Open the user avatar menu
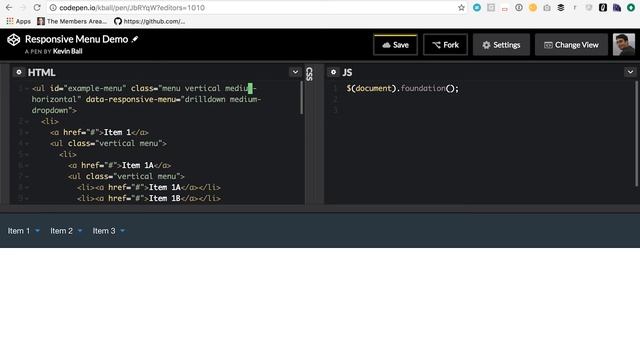 tap(624, 44)
